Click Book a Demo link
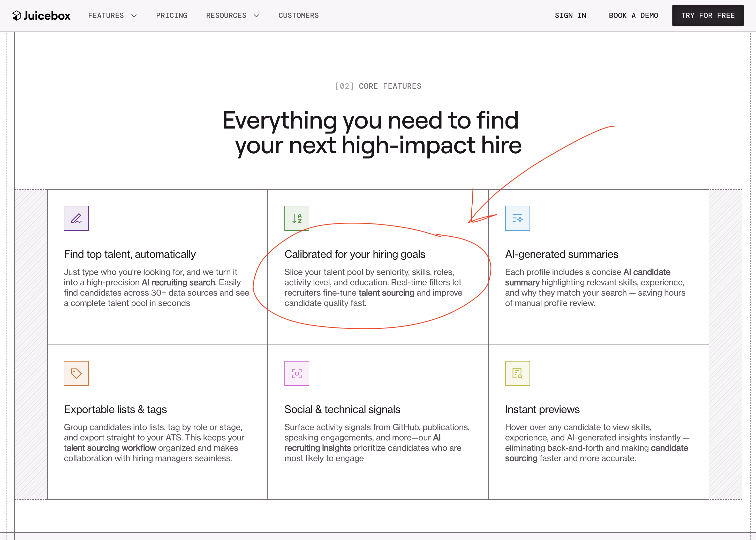 pos(633,16)
